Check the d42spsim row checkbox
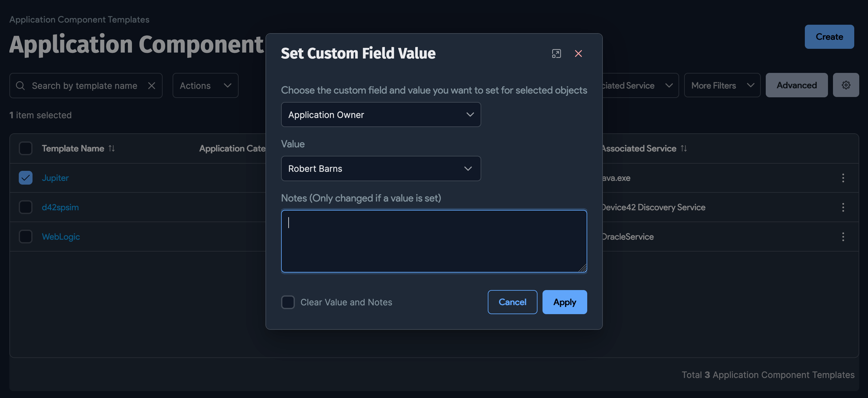The width and height of the screenshot is (868, 398). [25, 207]
